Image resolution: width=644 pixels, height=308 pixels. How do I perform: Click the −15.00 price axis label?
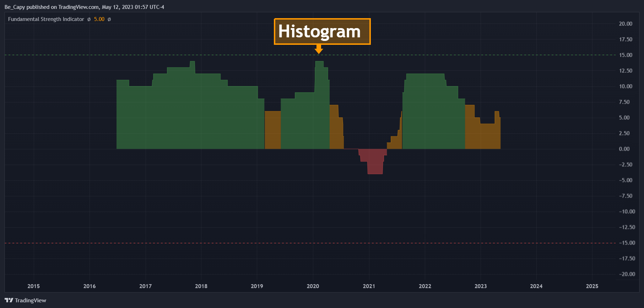pos(627,243)
